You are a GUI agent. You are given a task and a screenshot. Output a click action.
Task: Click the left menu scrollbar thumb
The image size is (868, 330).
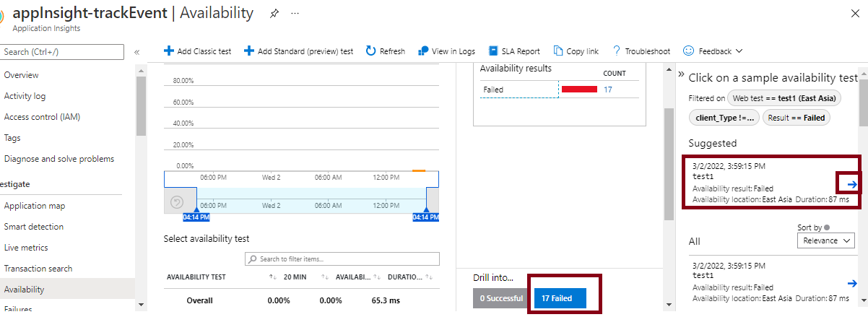click(x=141, y=105)
